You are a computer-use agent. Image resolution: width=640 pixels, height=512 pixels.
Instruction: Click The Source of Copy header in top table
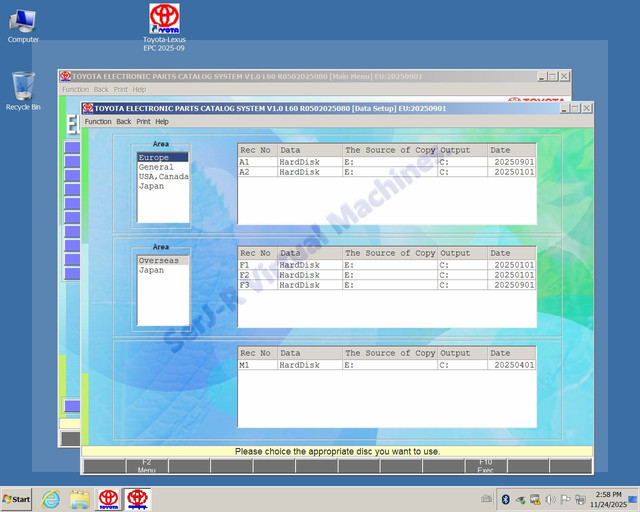coord(390,150)
